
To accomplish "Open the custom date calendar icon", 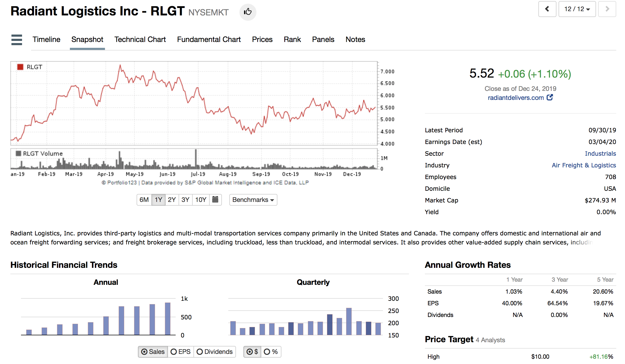I will pyautogui.click(x=215, y=200).
